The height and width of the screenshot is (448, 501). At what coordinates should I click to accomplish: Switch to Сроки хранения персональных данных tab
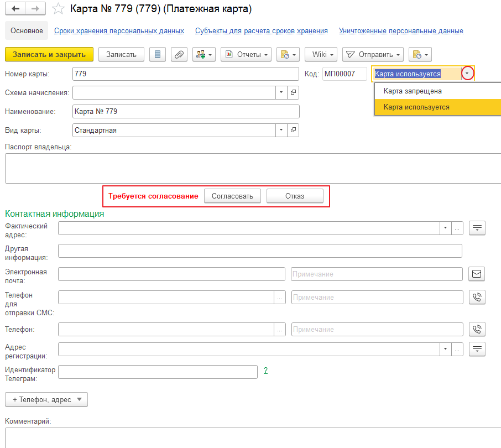[119, 31]
